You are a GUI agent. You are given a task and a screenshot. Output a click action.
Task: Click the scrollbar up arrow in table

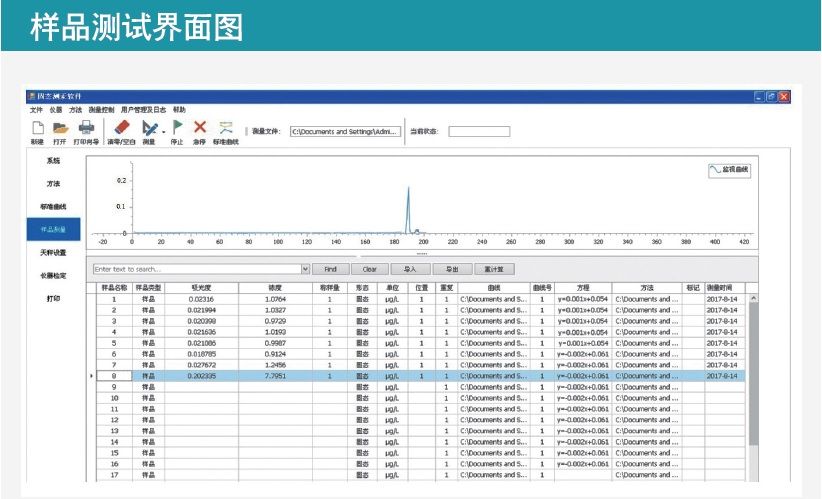[x=753, y=298]
